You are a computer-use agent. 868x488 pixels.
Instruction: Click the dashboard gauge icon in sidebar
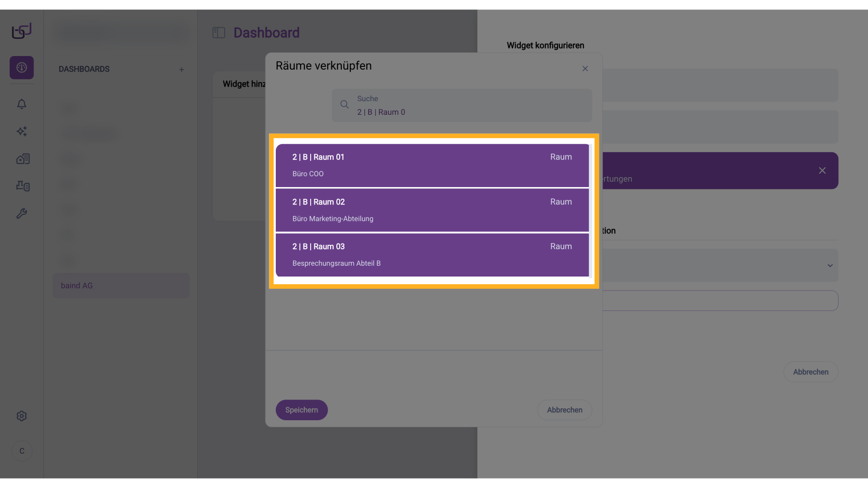click(x=22, y=68)
